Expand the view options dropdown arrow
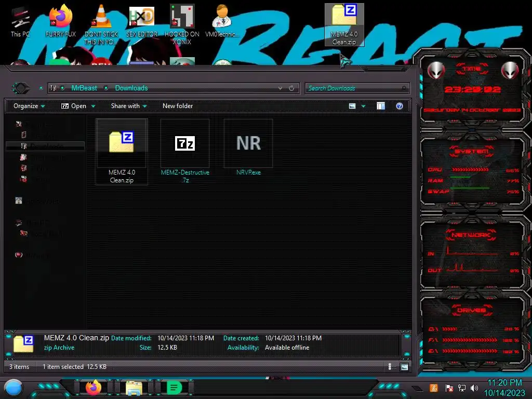 363,106
